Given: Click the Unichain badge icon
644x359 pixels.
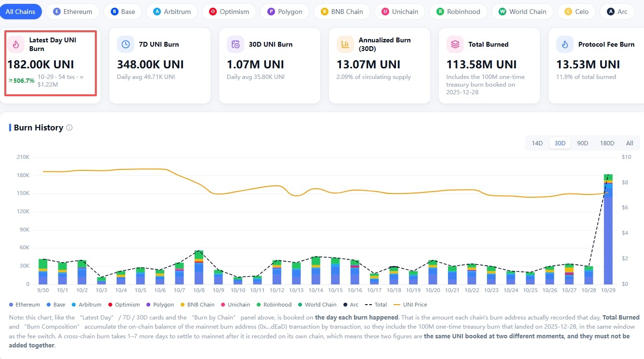Looking at the screenshot, I should coord(385,12).
